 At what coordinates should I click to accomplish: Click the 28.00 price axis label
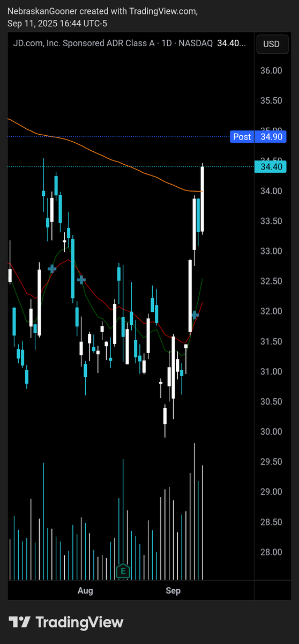(x=271, y=552)
